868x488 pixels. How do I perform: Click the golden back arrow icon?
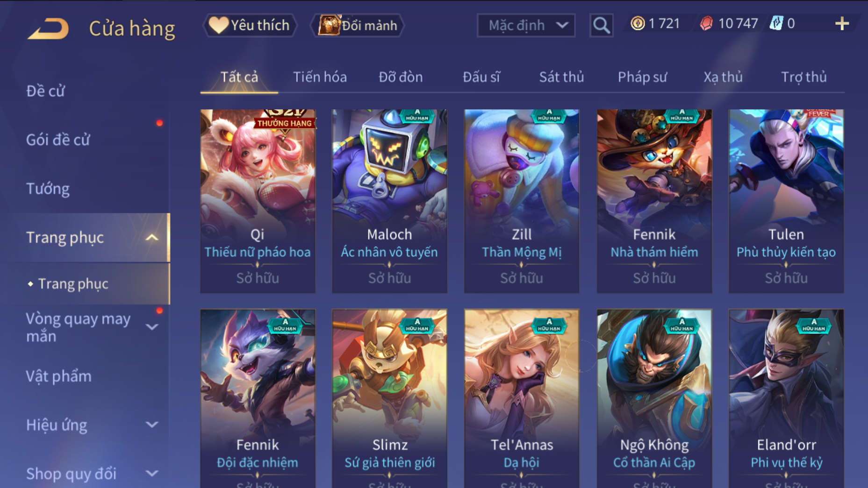(x=48, y=28)
